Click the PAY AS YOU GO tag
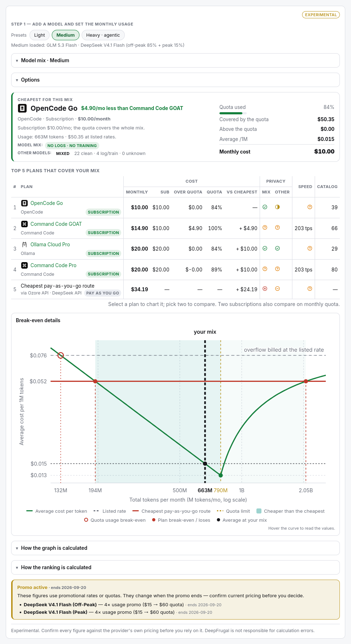Screen dimensions: 351x644 coord(102,293)
